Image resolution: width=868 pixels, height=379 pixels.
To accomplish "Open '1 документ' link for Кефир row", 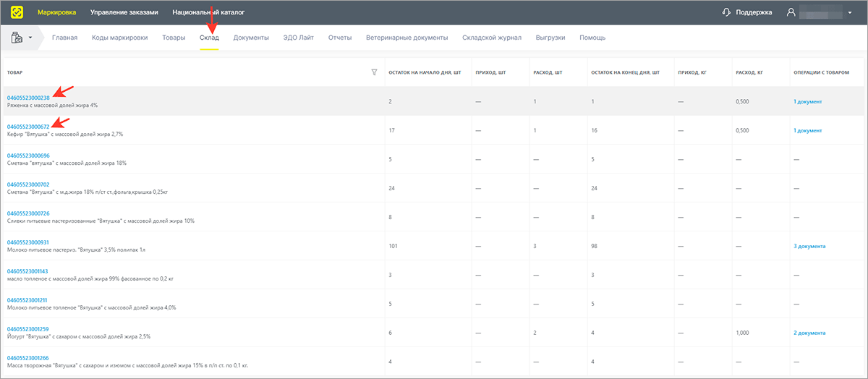I will 808,130.
